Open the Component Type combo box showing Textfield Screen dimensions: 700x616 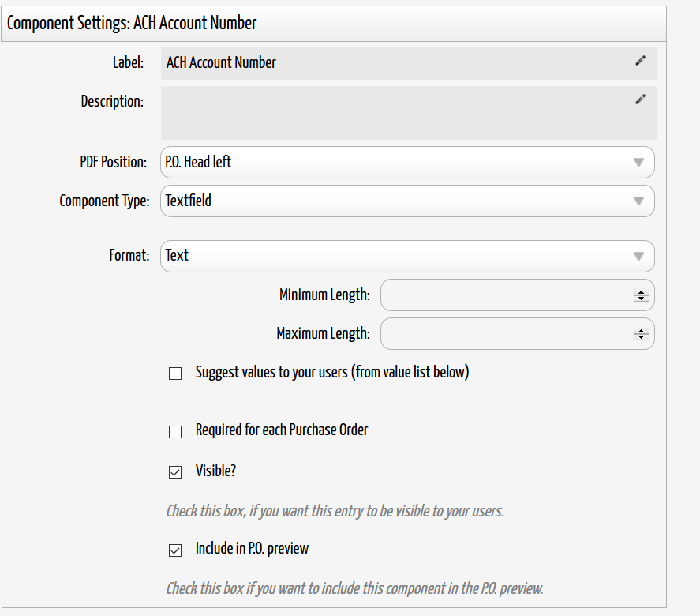coord(407,201)
